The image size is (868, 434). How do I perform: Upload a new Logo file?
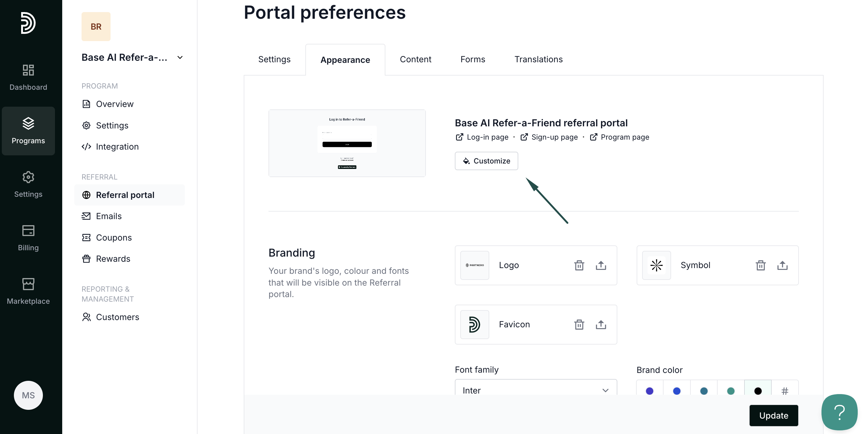coord(601,265)
